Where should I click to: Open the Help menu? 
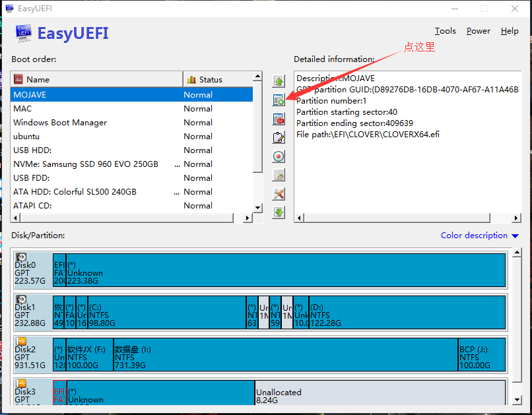coord(510,31)
